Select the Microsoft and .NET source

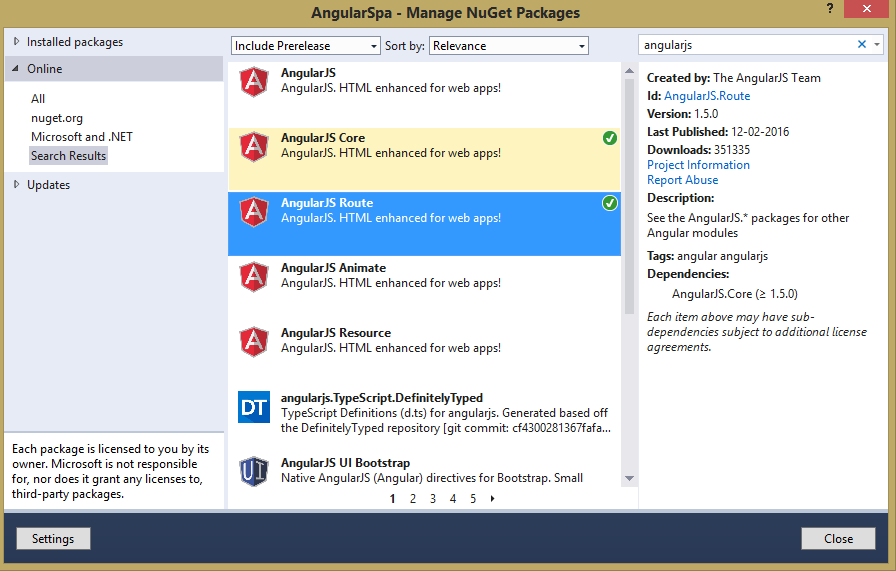[82, 137]
